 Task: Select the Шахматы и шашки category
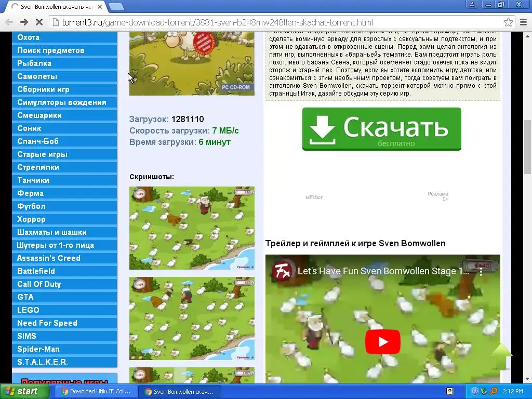(x=64, y=232)
